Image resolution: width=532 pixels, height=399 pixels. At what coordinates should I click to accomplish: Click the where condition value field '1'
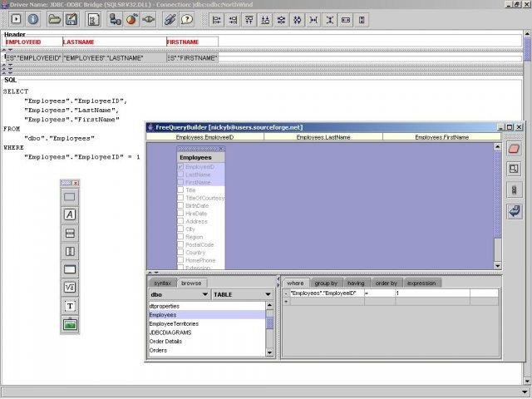[432, 293]
